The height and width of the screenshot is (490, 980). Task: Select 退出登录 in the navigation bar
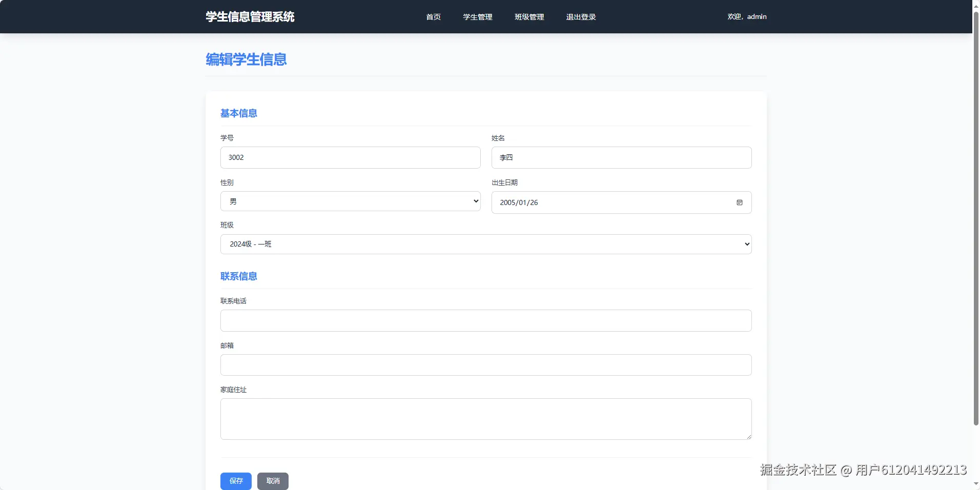point(581,17)
